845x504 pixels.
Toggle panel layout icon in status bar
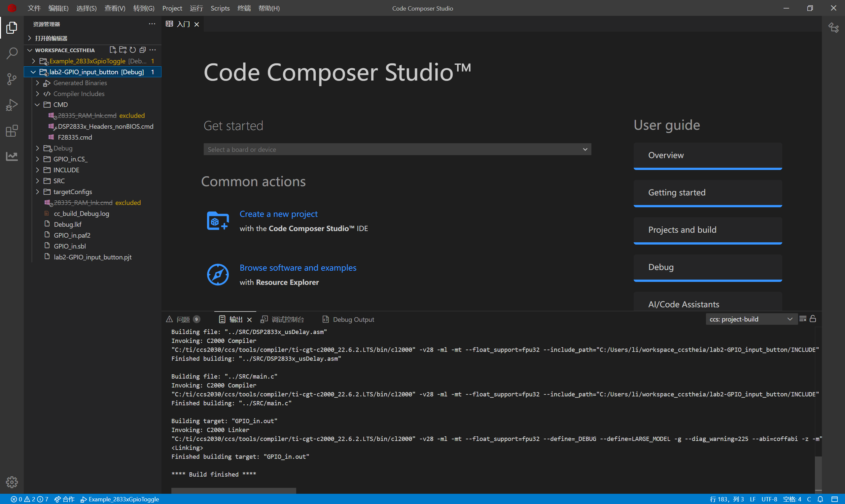pos(834,499)
